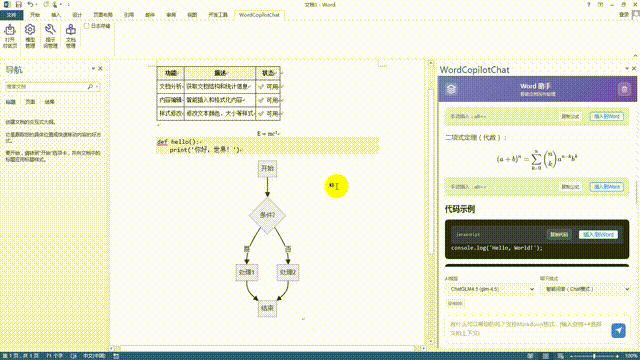The image size is (640, 360).
Task: Save the document from the quick access toolbar
Action: tap(18, 4)
